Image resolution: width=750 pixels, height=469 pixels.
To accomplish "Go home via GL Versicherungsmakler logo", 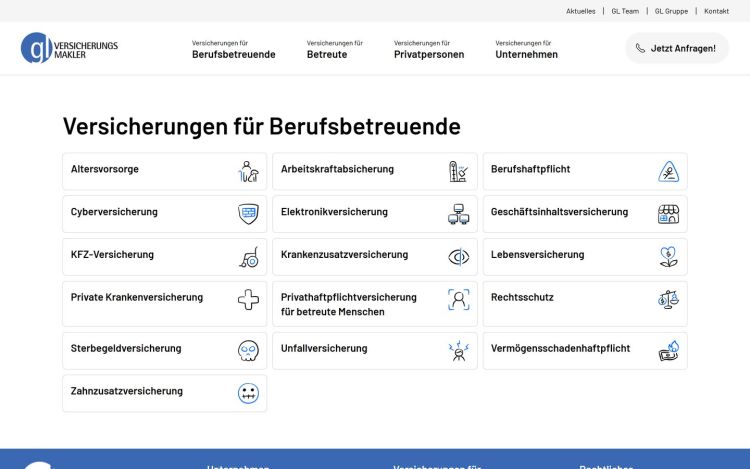I will coord(69,48).
